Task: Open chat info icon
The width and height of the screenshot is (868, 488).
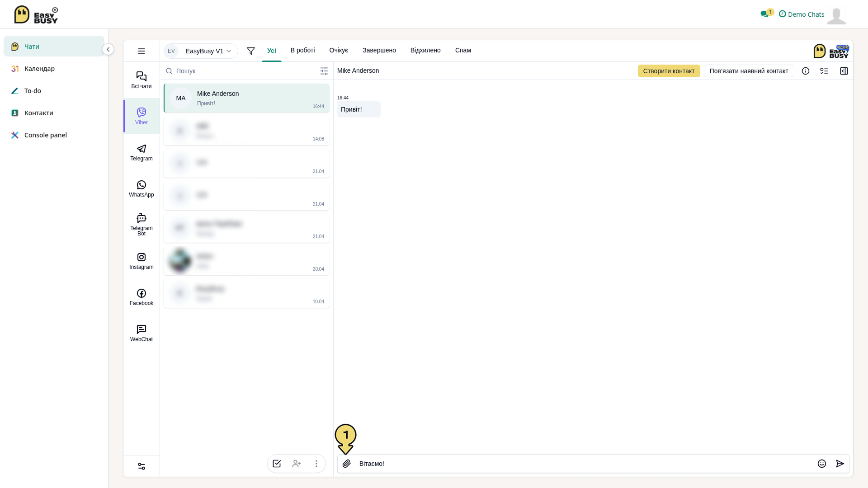Action: (806, 71)
